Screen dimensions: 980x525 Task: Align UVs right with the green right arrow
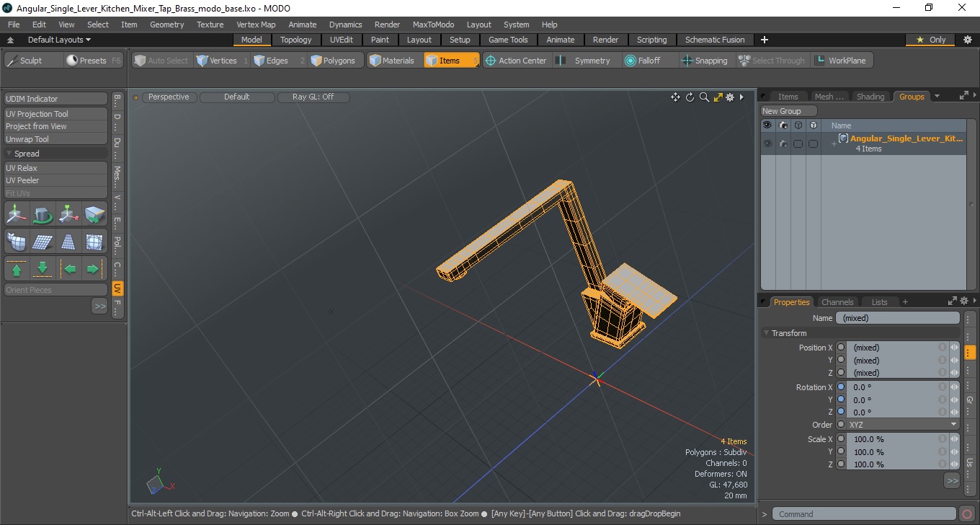pos(94,269)
